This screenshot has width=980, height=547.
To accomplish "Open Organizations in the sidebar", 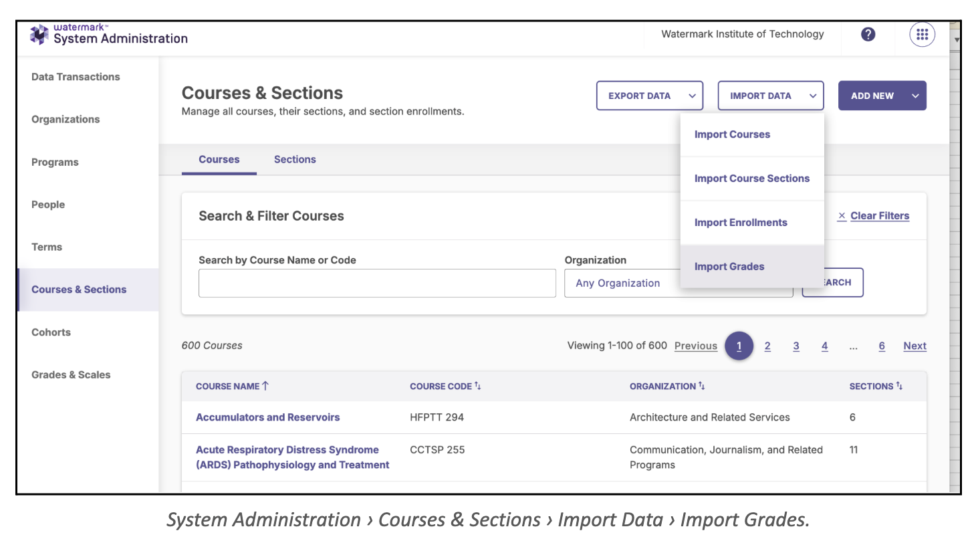I will 66,119.
